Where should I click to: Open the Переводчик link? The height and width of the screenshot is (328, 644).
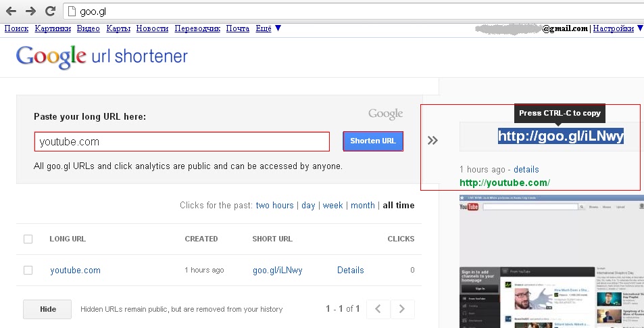[197, 28]
